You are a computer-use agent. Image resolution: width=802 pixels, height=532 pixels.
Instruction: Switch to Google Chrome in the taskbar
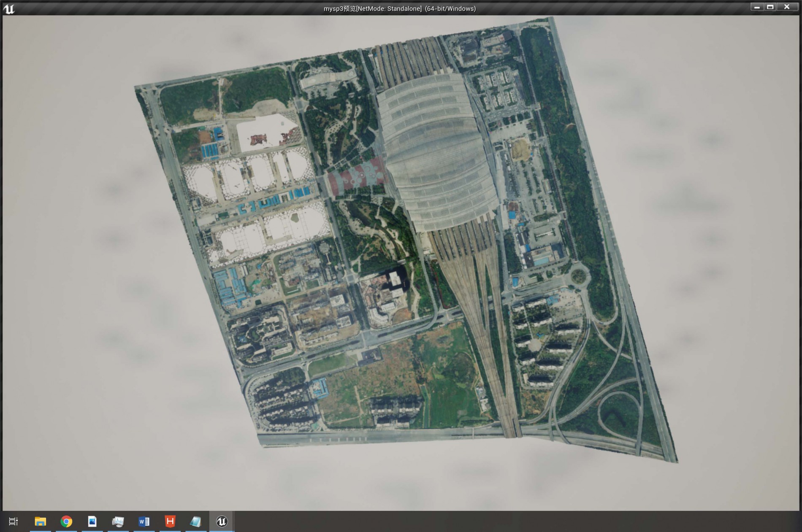coord(66,521)
